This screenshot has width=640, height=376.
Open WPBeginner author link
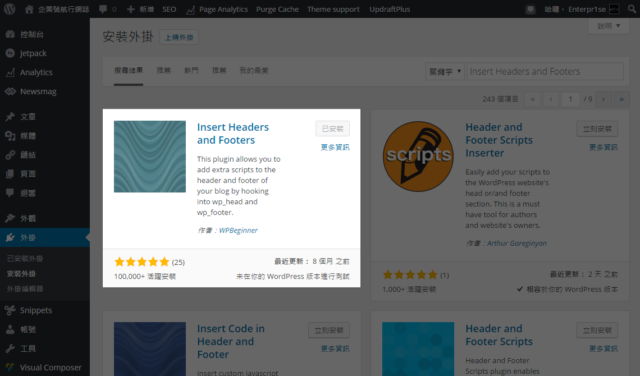pyautogui.click(x=238, y=230)
